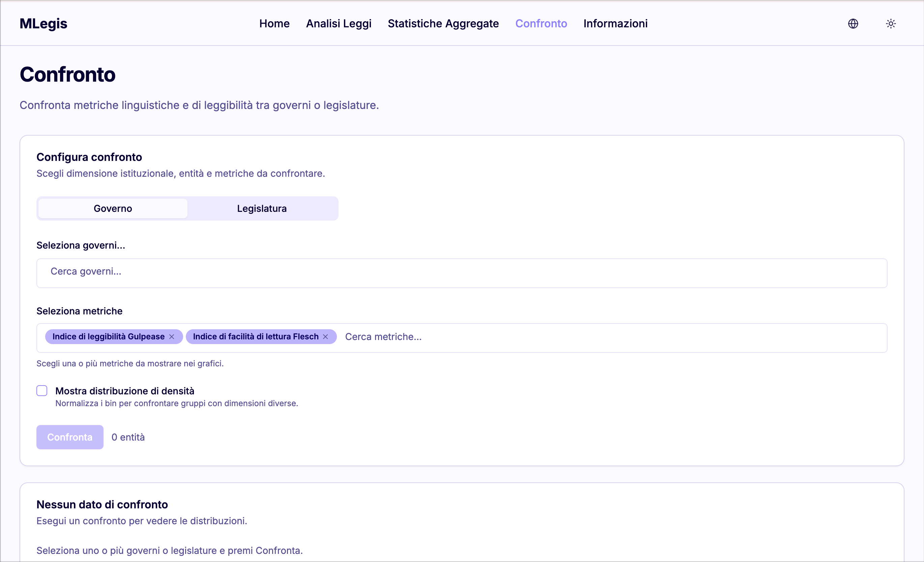Image resolution: width=924 pixels, height=562 pixels.
Task: Click the Indice di facilità Flesch chip
Action: pos(255,337)
